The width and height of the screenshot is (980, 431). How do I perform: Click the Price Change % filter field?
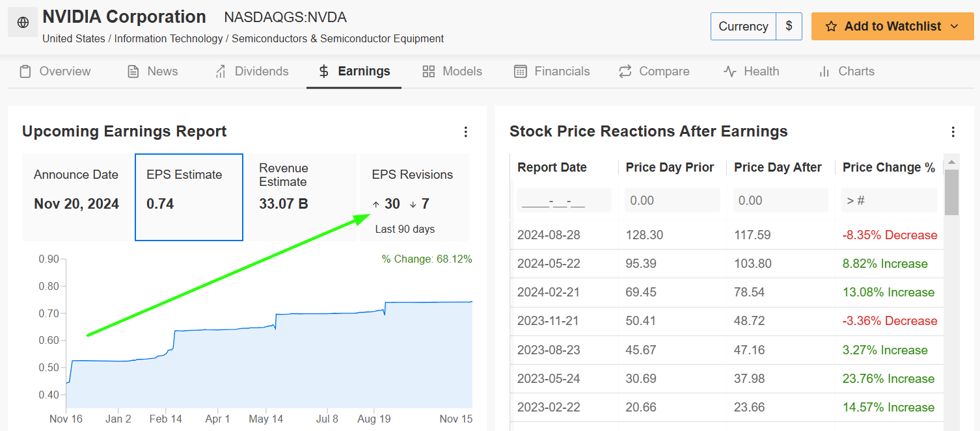click(x=890, y=200)
